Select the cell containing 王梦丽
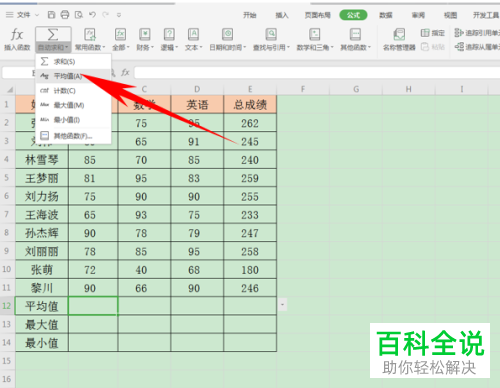This screenshot has width=500, height=388. (42, 178)
